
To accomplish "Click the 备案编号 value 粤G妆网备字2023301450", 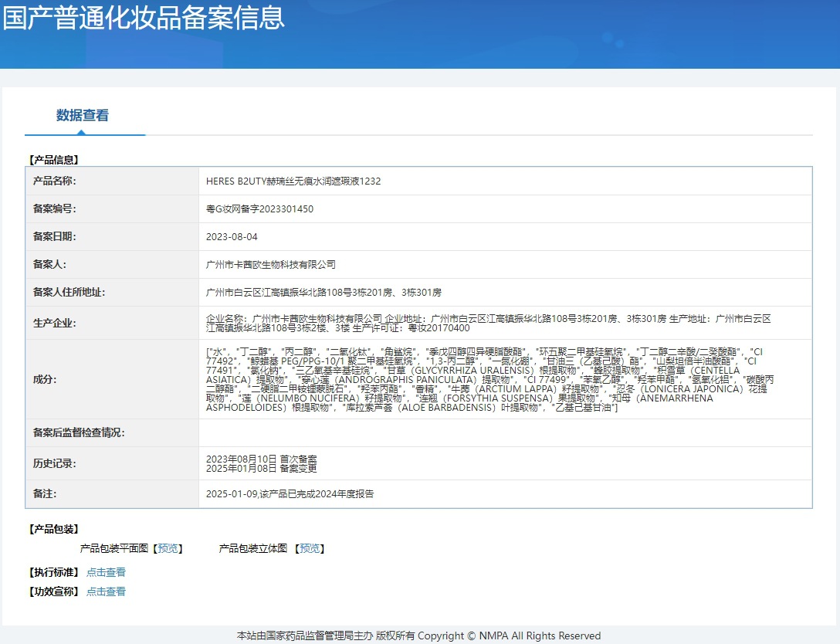I will 259,209.
